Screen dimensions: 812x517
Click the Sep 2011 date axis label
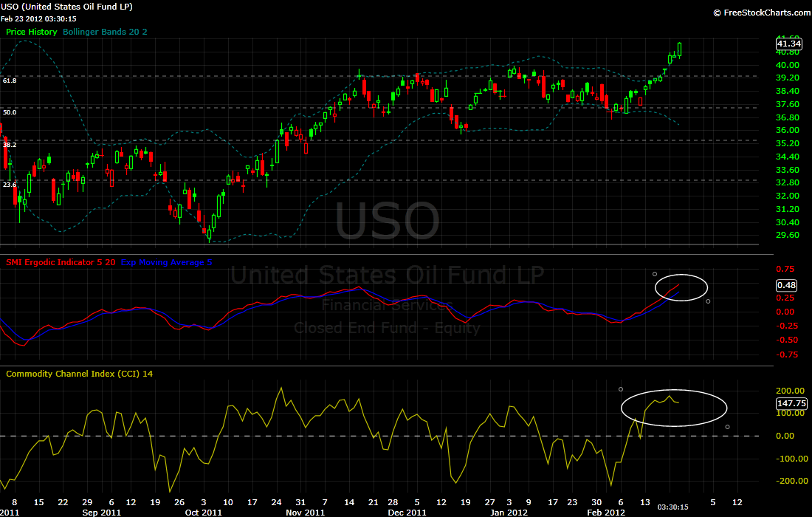click(x=102, y=513)
